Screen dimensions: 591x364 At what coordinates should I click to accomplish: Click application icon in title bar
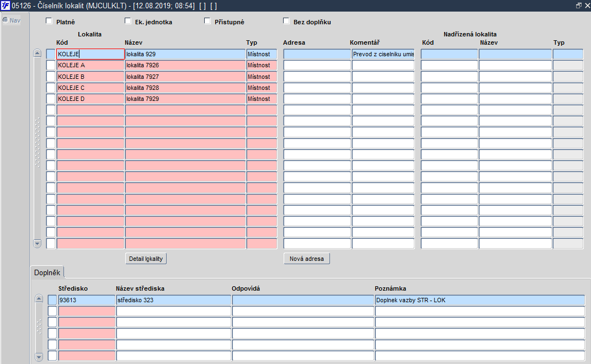tap(6, 6)
